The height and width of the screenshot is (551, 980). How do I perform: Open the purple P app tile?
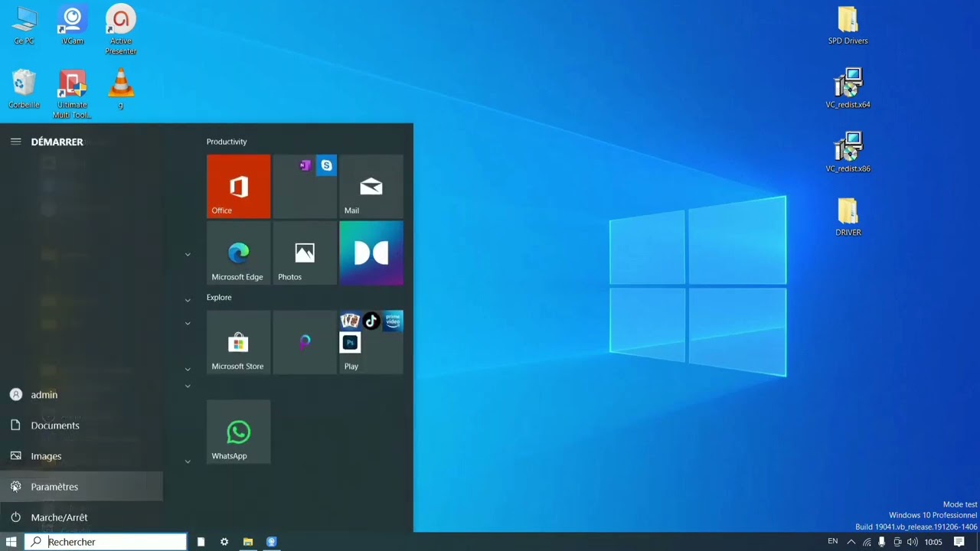click(x=305, y=343)
